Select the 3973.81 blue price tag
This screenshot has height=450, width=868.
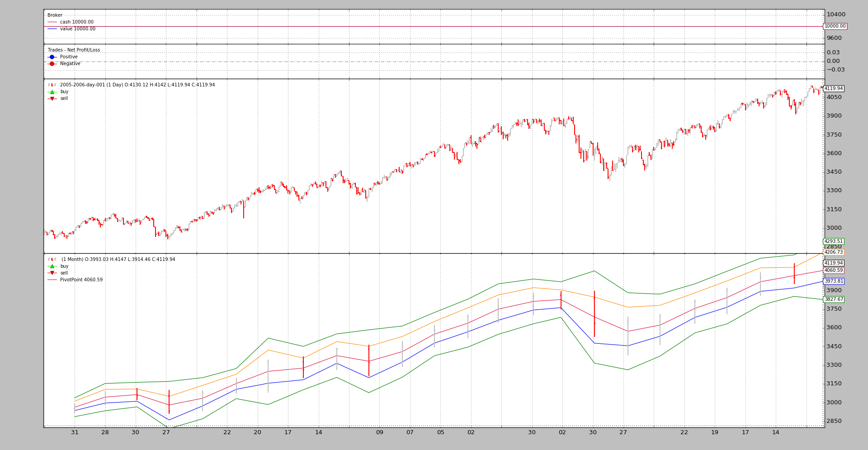click(834, 281)
